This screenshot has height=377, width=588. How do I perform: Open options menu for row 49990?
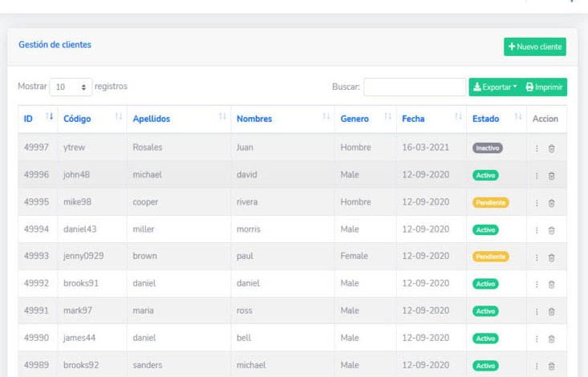[x=537, y=338]
